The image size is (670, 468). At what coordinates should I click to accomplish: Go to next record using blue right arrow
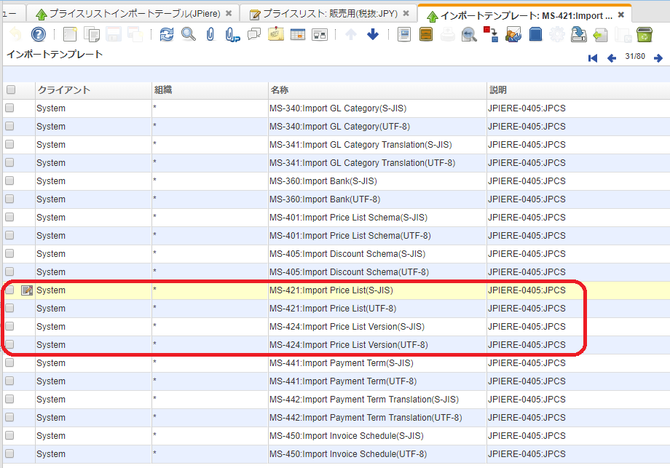658,58
